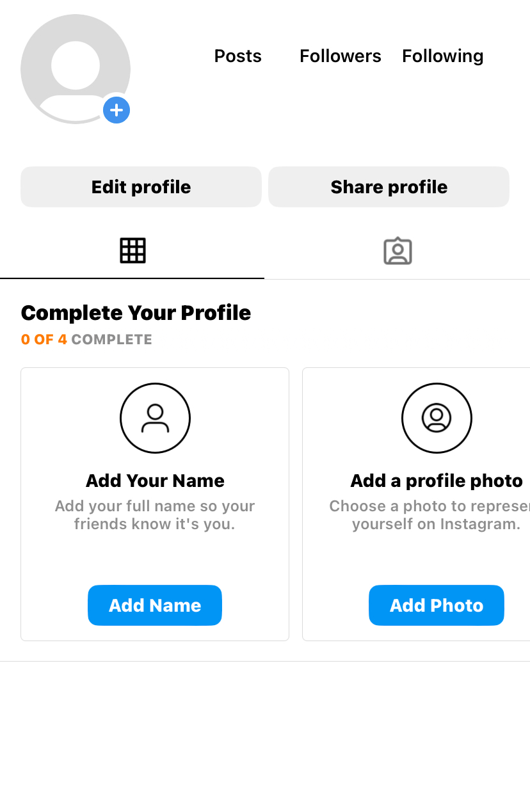
Task: Click the Complete Your Profile heading
Action: pos(136,313)
